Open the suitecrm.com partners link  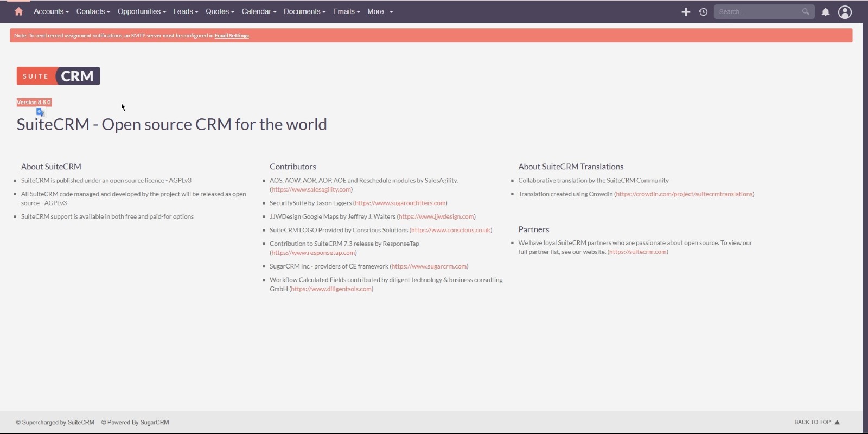(638, 252)
